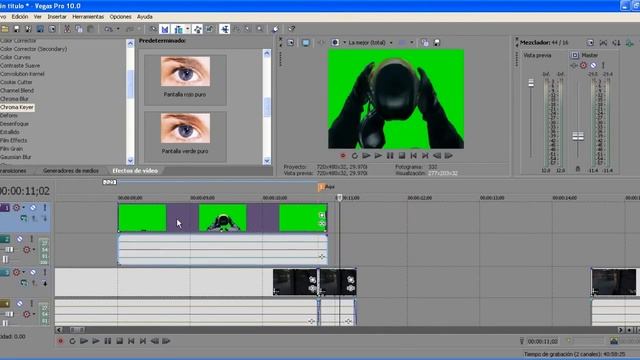Open project video properties in the preview toolbar
The height and width of the screenshot is (360, 640).
[x=291, y=42]
